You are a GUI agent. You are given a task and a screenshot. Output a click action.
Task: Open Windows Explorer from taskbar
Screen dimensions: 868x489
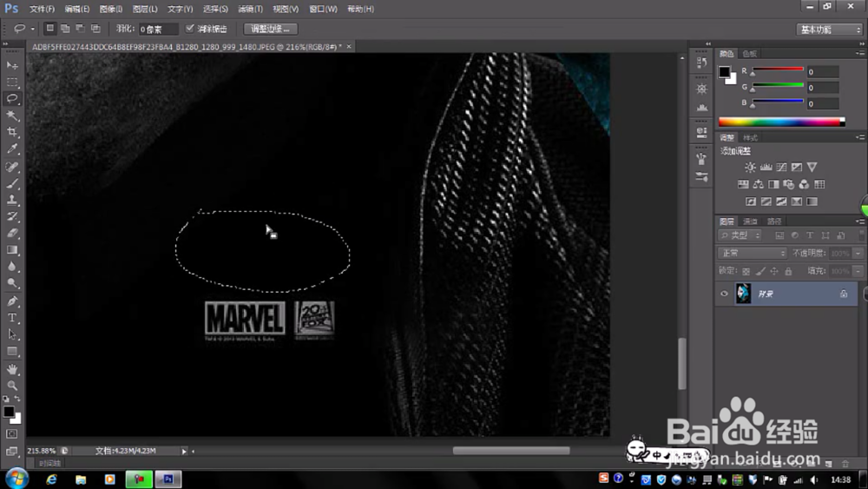pos(81,479)
